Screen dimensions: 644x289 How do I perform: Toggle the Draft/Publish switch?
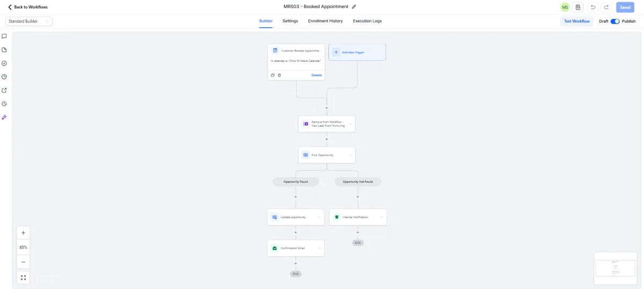615,21
